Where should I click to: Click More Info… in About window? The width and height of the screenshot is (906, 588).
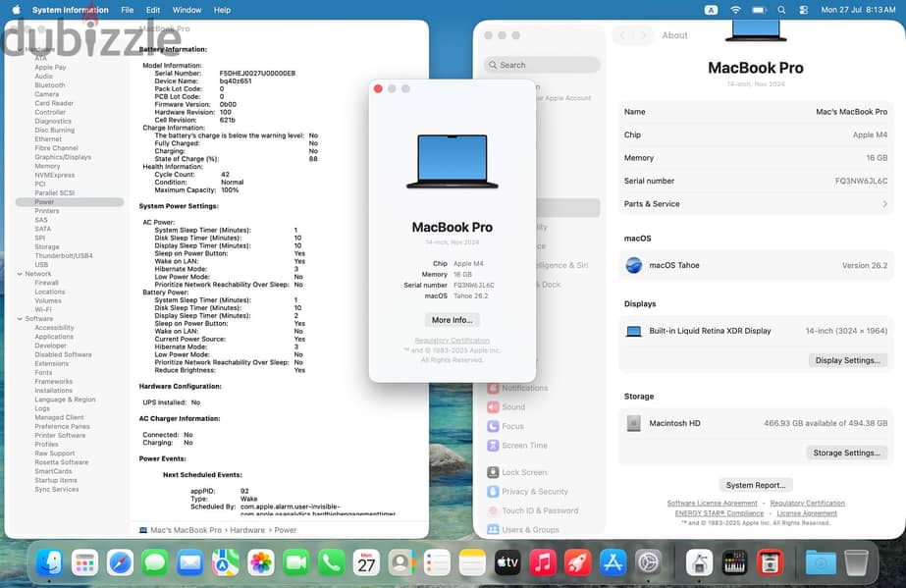pos(452,320)
